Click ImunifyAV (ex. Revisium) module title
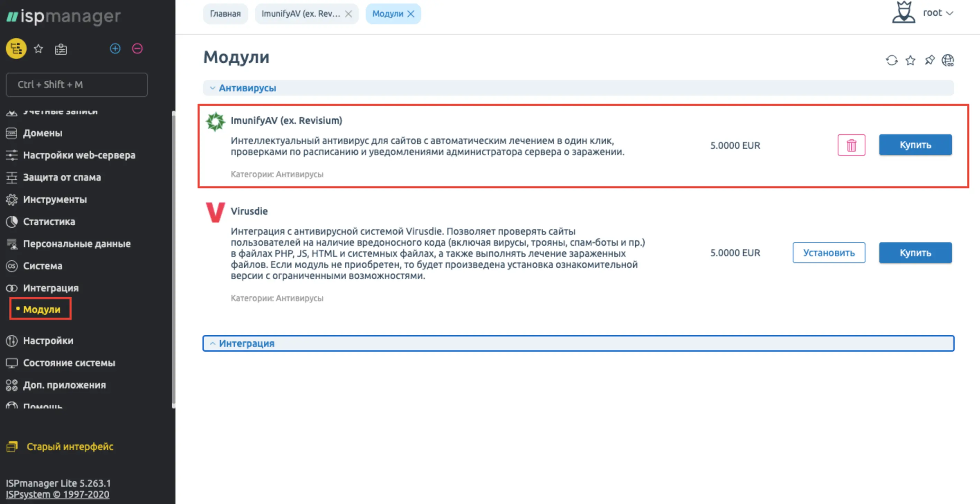The width and height of the screenshot is (980, 504). [286, 121]
